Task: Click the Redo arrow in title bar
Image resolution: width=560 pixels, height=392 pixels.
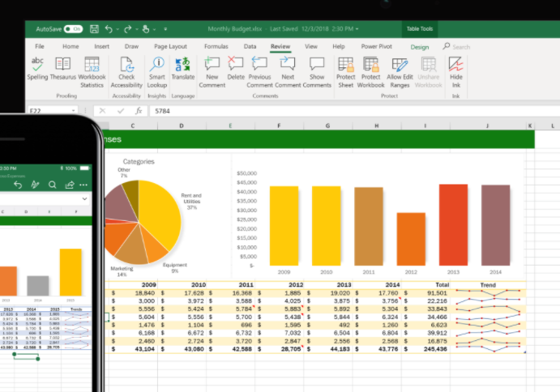Action: coord(127,29)
